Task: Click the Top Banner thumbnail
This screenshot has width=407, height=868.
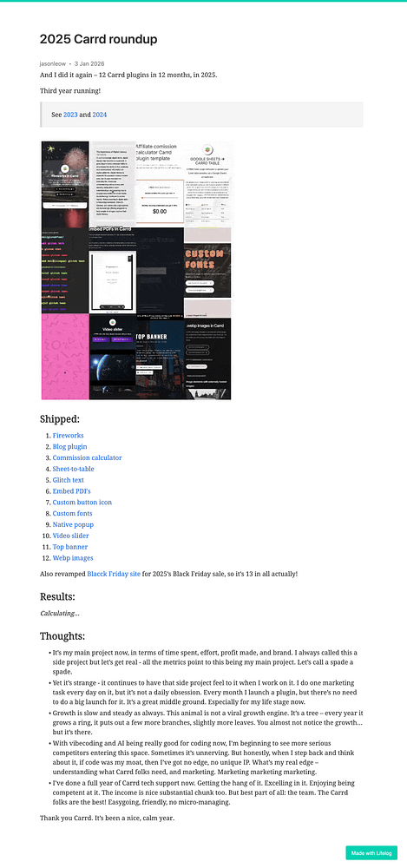Action: 160,358
